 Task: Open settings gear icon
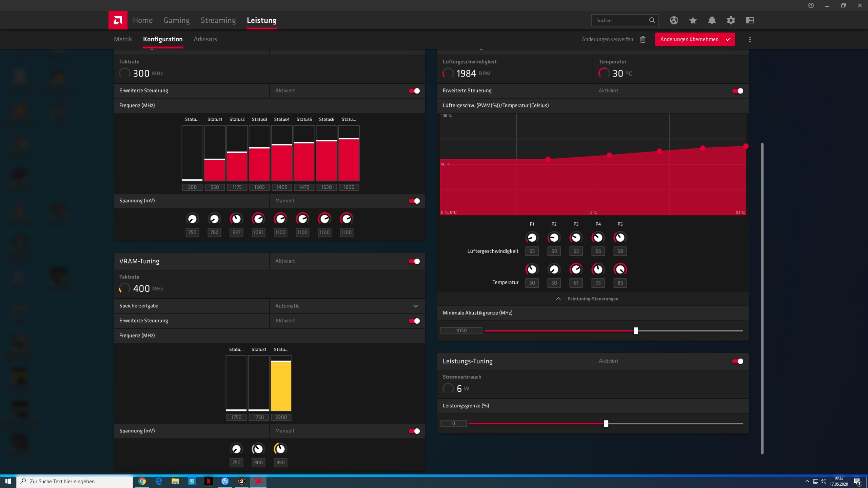coord(731,20)
